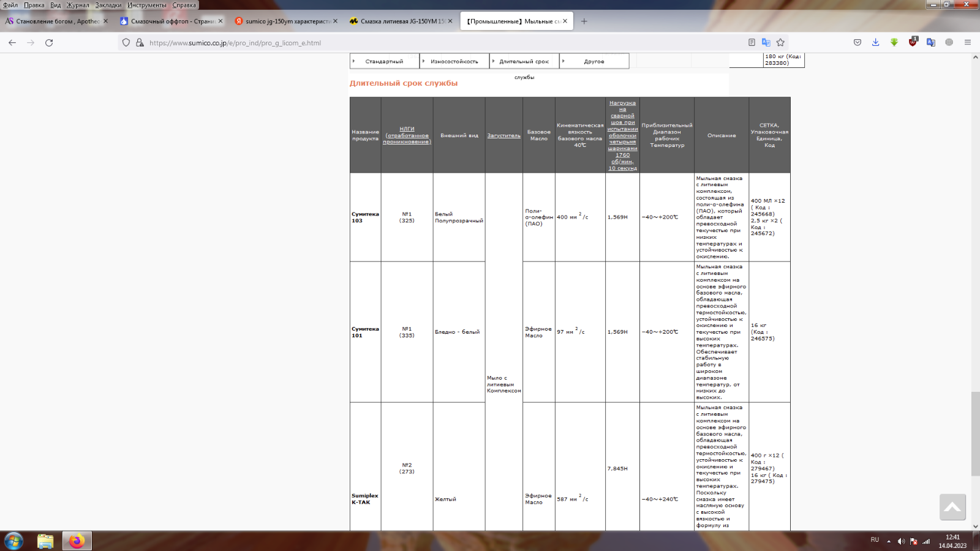The image size is (980, 551).
Task: Open the Pocket save icon
Action: click(858, 43)
